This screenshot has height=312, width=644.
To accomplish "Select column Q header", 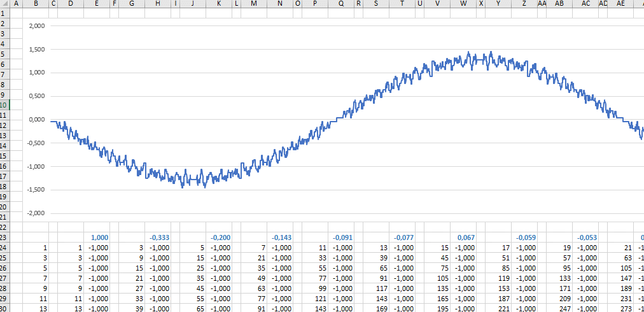I will (x=341, y=4).
